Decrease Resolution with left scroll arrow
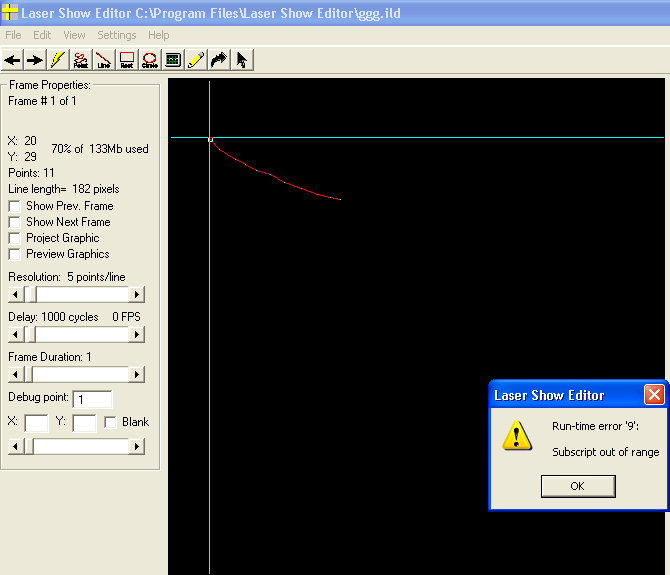Viewport: 670px width, 575px height. 16,294
